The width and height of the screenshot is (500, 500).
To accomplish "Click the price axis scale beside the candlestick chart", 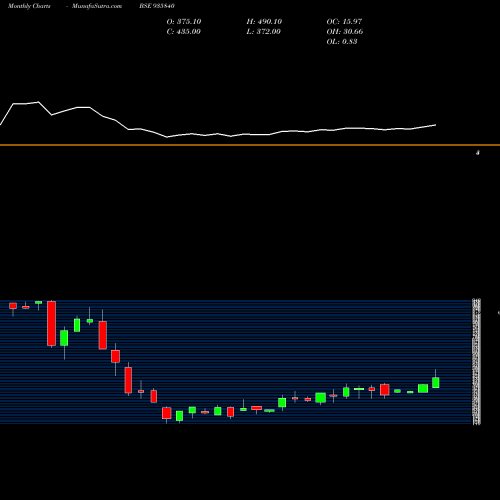I will (477, 362).
